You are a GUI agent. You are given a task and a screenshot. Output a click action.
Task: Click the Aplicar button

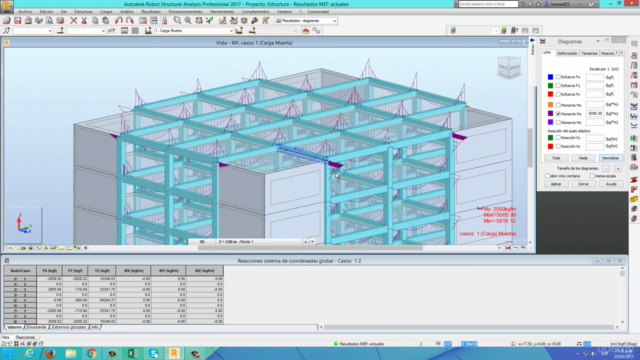556,184
